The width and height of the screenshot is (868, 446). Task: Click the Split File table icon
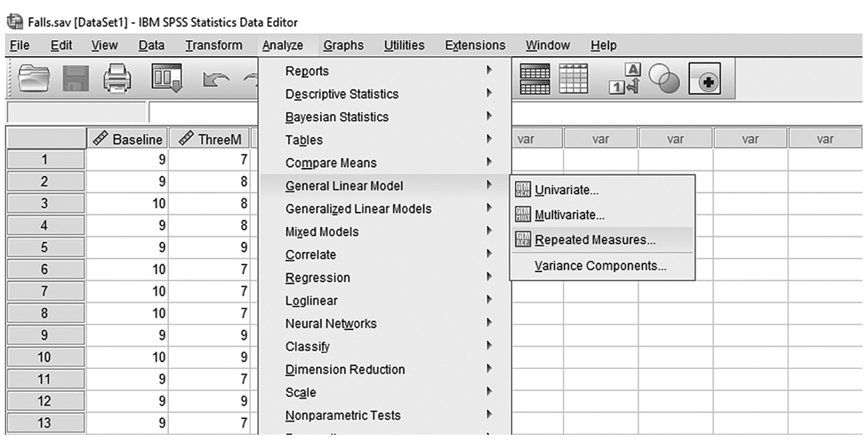click(x=535, y=79)
